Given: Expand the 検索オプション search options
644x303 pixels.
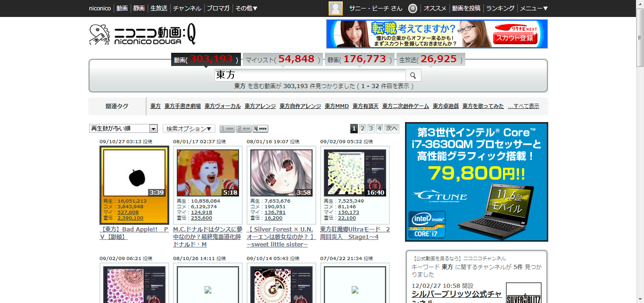Looking at the screenshot, I should (x=189, y=129).
